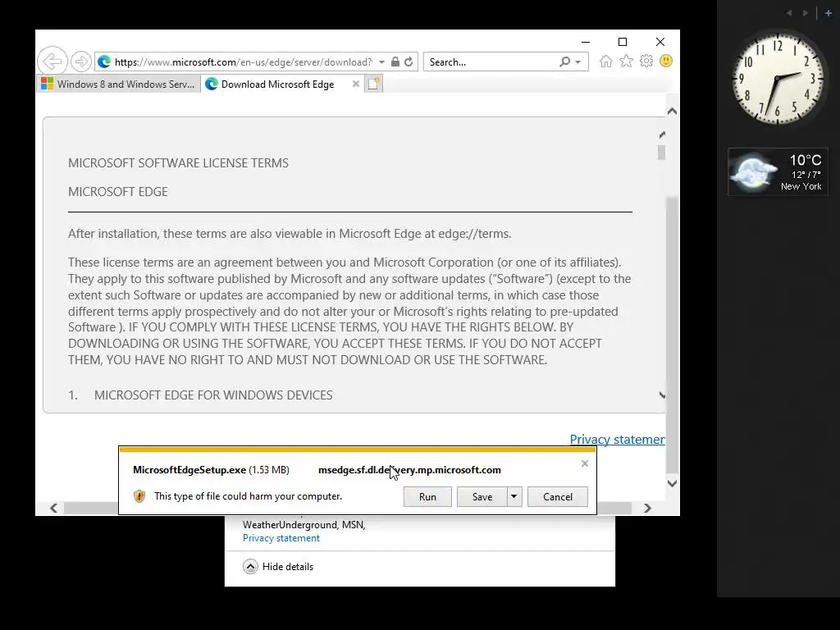This screenshot has height=630, width=840.
Task: Click into the Search box
Action: click(x=491, y=62)
